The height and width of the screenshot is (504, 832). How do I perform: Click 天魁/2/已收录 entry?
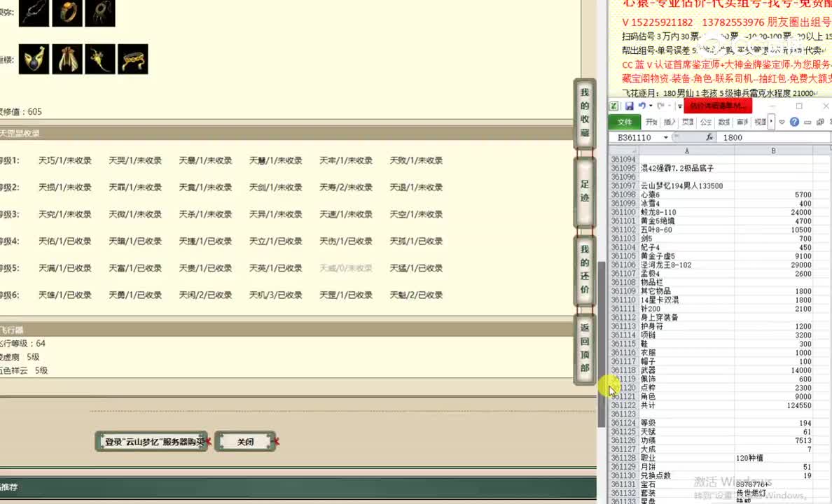(416, 295)
